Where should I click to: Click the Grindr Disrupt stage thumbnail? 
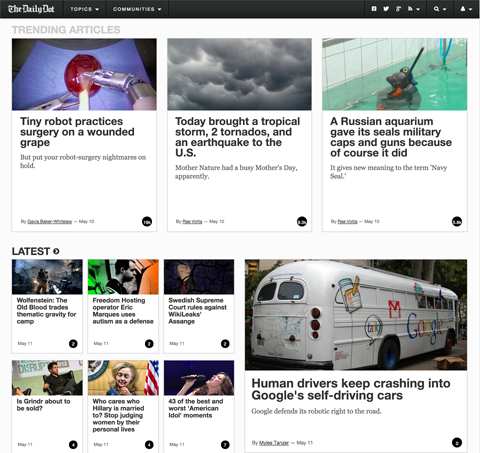47,378
